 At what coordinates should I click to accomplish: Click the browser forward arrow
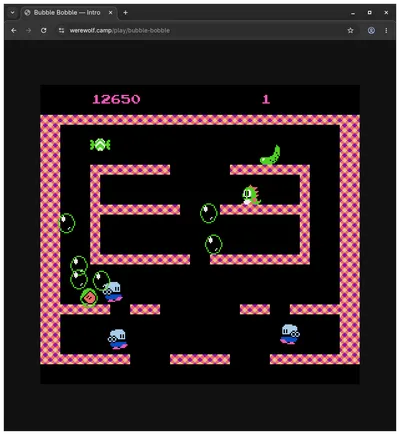click(29, 30)
